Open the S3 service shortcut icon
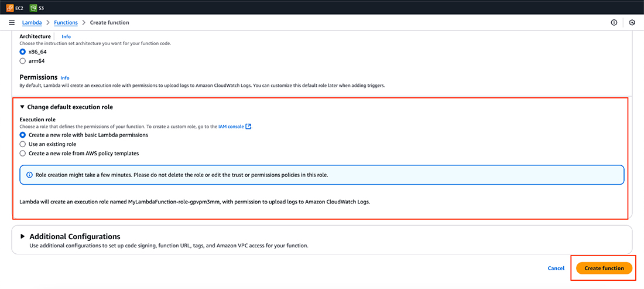The width and height of the screenshot is (644, 289). (33, 8)
